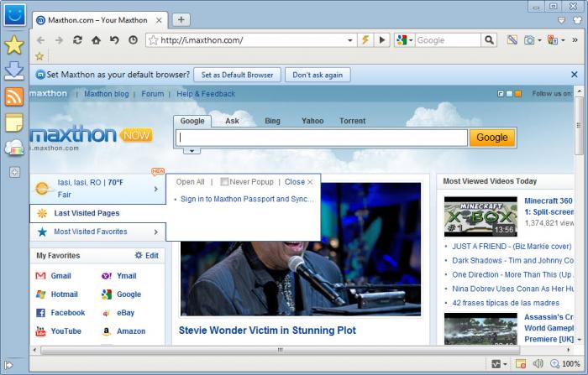Open the screen capture camera tool
Screen dimensions: 588x375
click(529, 40)
